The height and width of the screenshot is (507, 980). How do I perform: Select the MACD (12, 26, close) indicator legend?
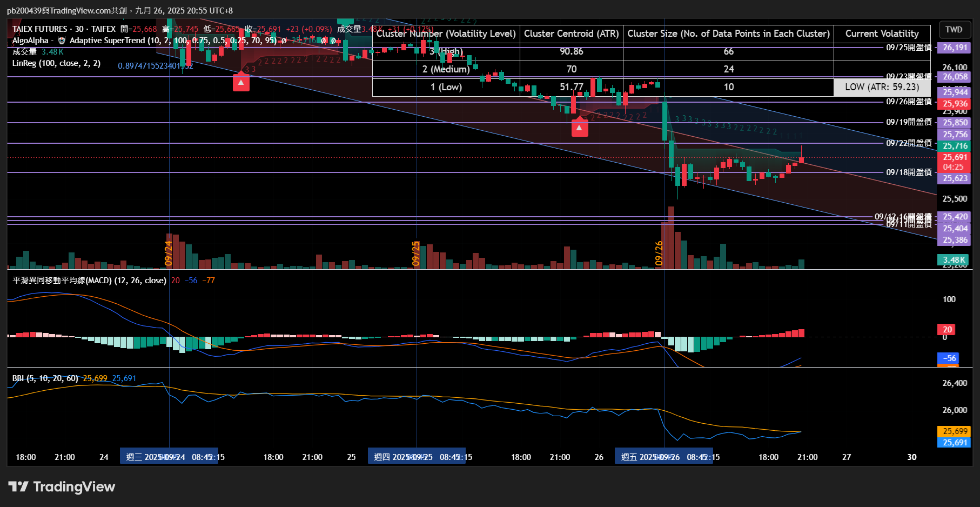89,281
